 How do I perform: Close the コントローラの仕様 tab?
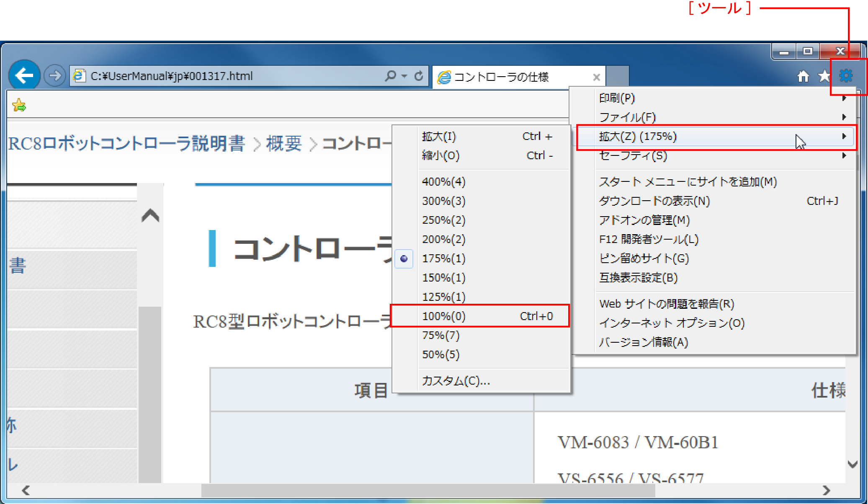click(596, 77)
